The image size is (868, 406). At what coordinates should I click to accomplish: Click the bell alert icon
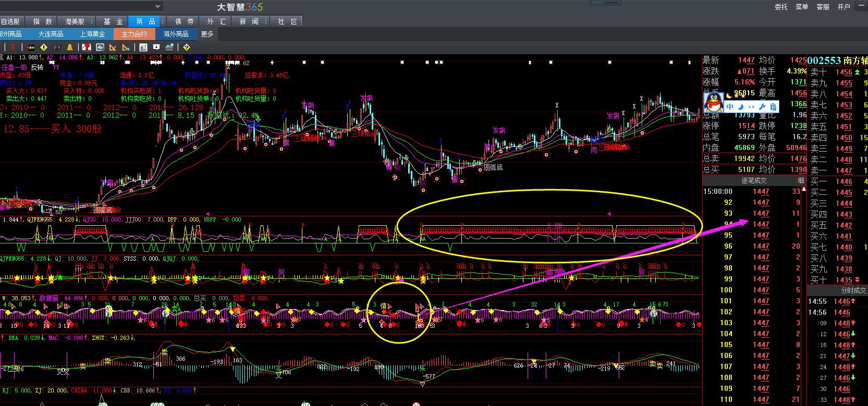(70, 47)
